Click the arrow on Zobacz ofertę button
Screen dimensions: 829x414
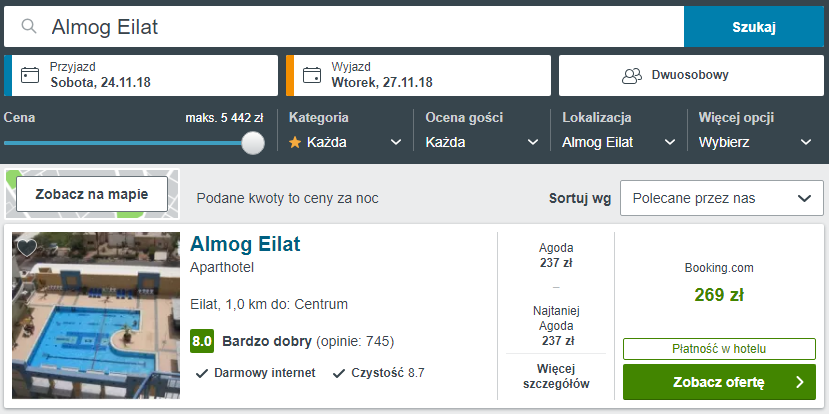(800, 382)
